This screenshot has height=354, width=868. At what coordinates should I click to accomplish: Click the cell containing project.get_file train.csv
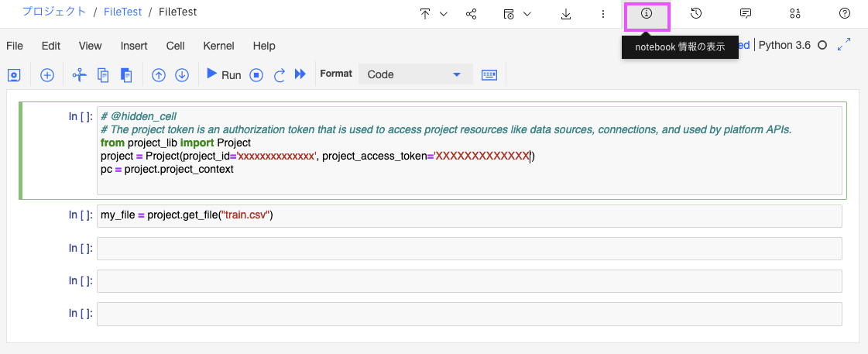tap(469, 216)
